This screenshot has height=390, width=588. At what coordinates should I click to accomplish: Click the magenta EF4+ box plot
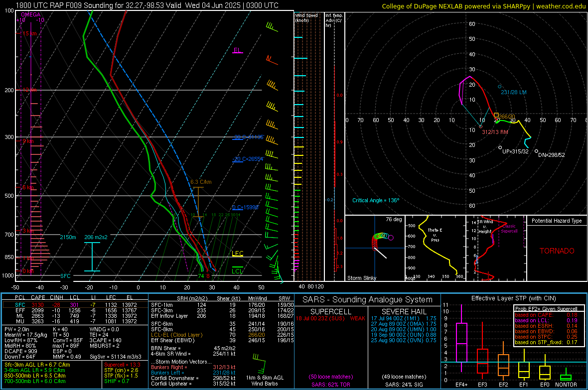[x=461, y=339]
